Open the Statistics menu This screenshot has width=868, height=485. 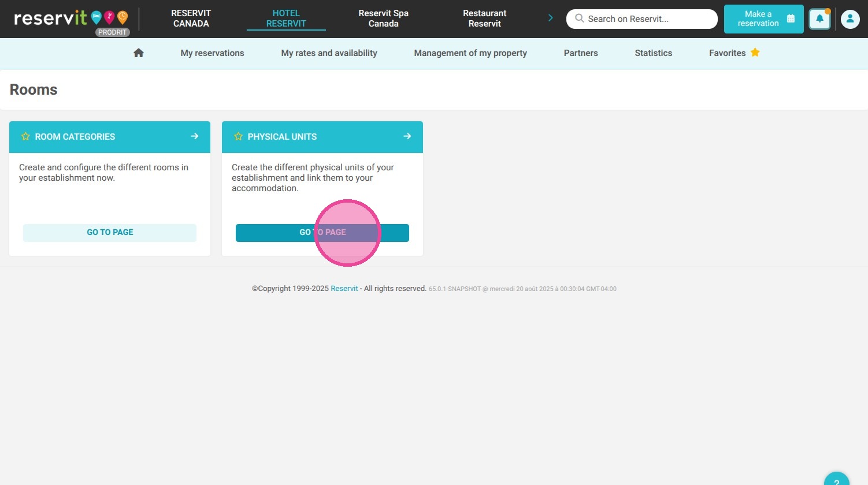coord(654,53)
